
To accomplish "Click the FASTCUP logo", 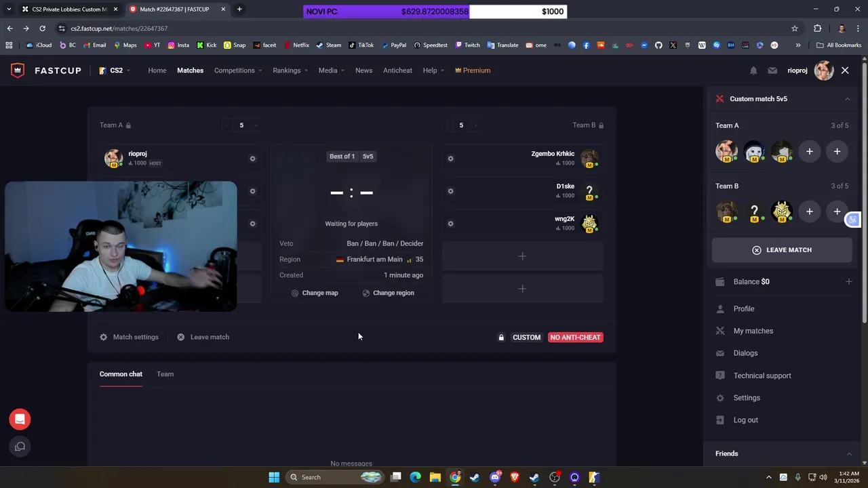I will click(x=46, y=70).
